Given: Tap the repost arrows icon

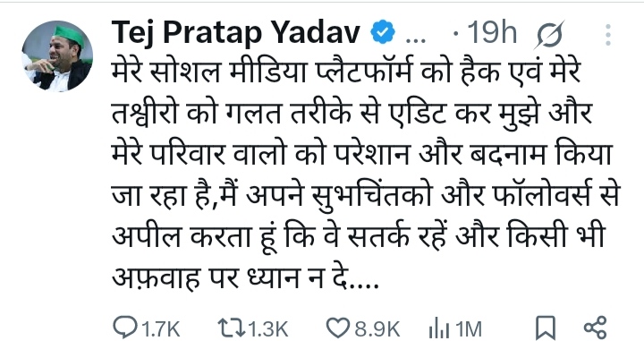Looking at the screenshot, I should click(232, 328).
